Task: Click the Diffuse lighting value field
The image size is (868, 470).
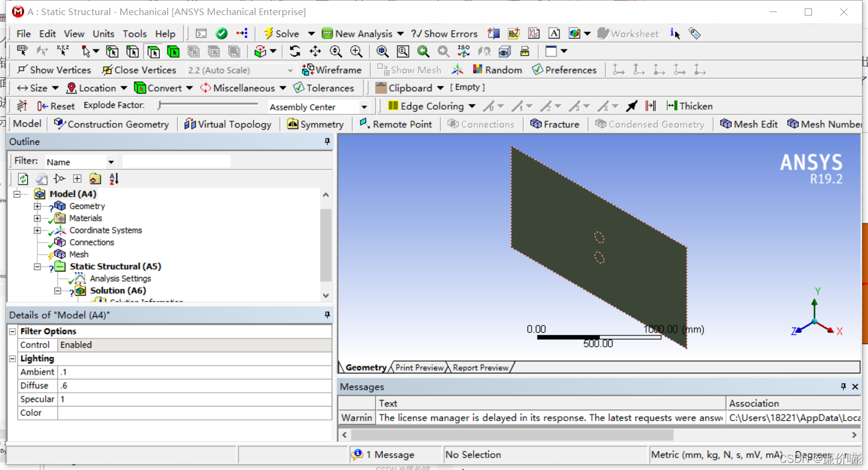Action: pos(194,386)
